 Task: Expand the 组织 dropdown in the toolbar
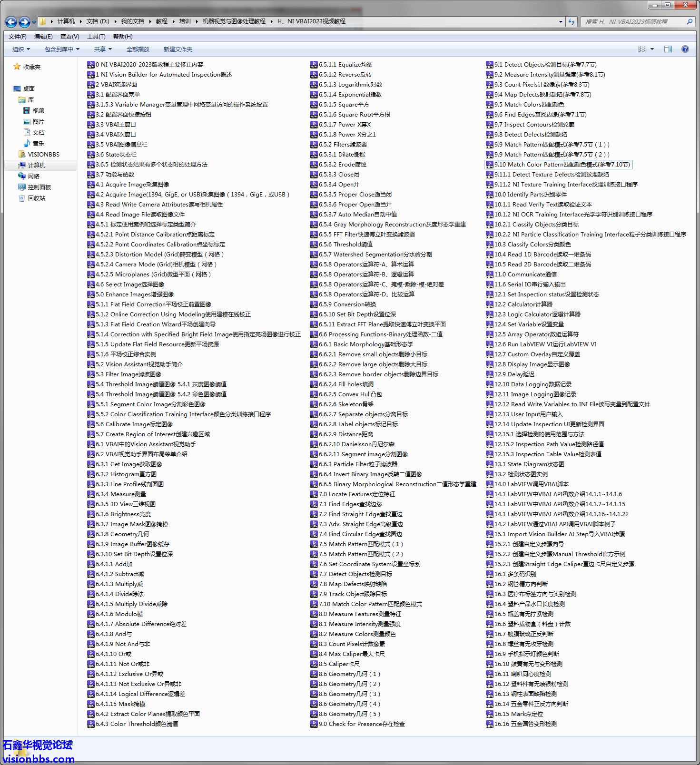[x=21, y=49]
